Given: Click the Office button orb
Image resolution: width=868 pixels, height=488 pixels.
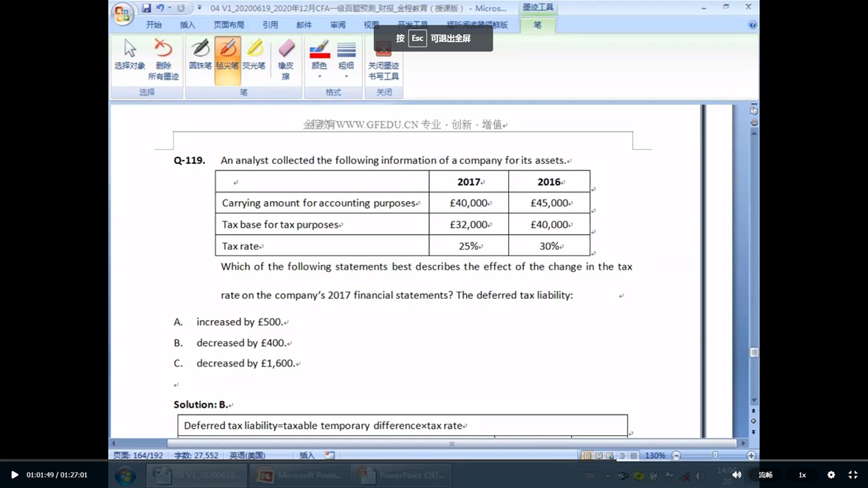Looking at the screenshot, I should [x=122, y=13].
